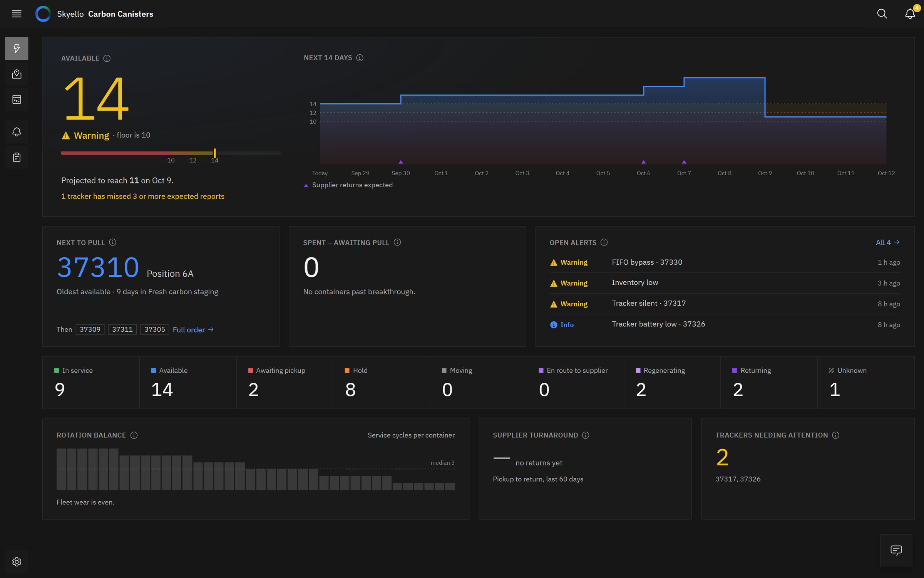Viewport: 924px width, 578px height.
Task: Open All 4 alerts link
Action: 887,242
